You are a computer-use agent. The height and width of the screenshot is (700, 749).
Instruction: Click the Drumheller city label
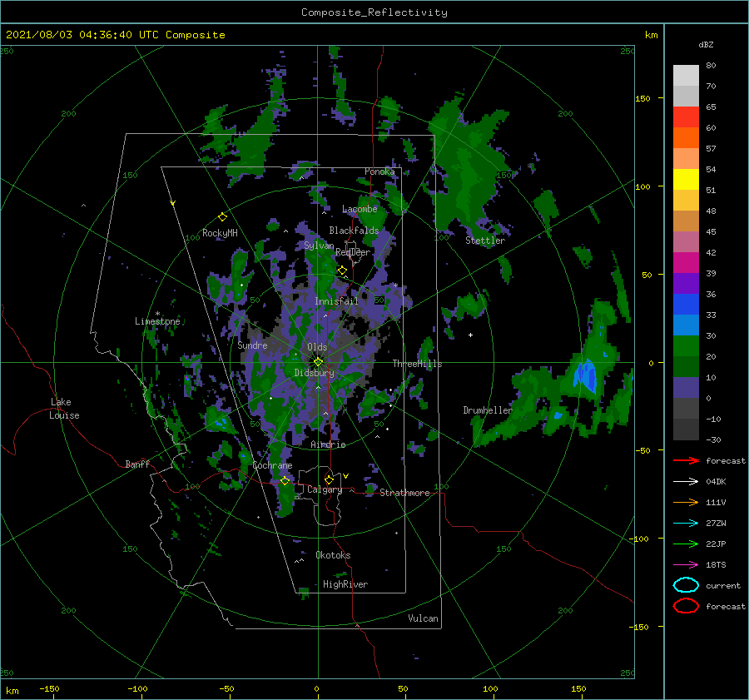click(488, 410)
